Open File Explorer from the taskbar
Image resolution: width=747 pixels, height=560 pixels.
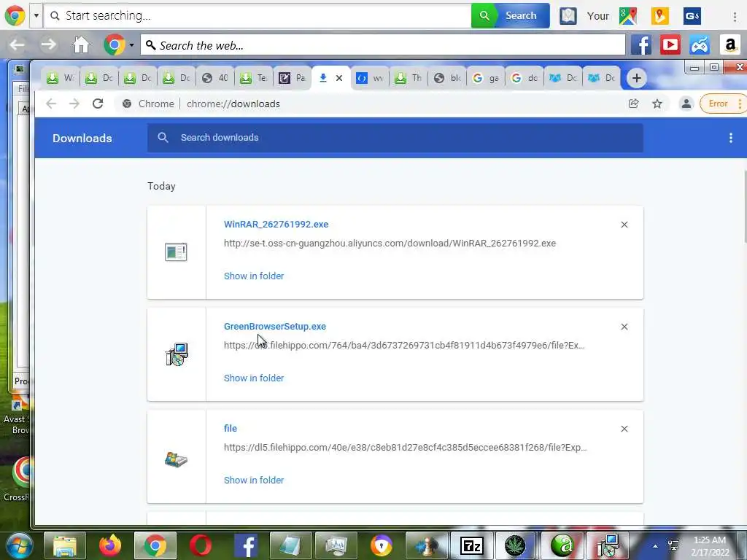(x=65, y=545)
